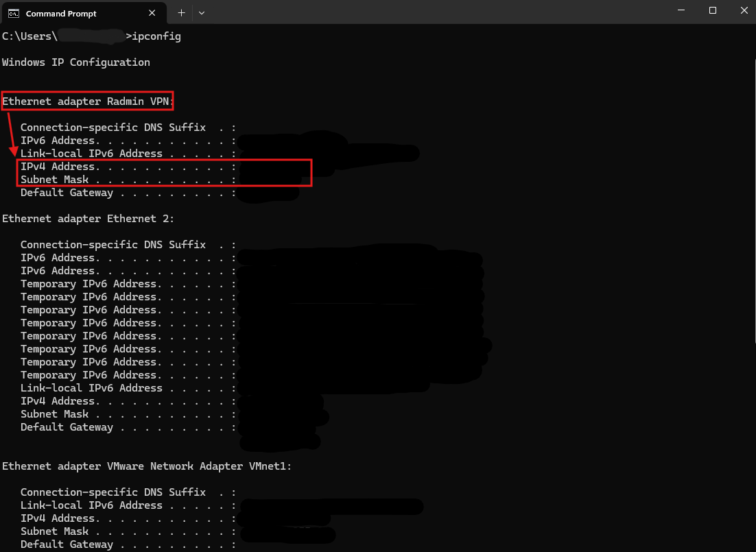This screenshot has width=756, height=552.
Task: Click the Default Gateway line under VMnet1
Action: point(128,544)
